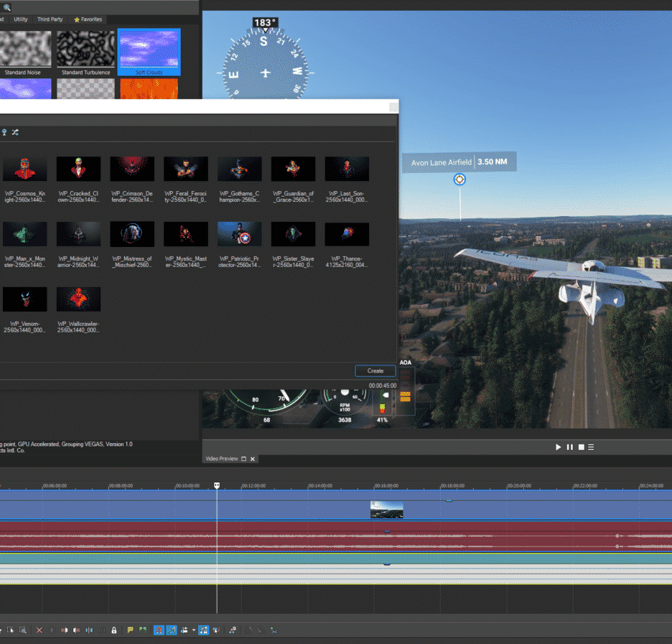Click the Video Preview tab label

pyautogui.click(x=222, y=459)
